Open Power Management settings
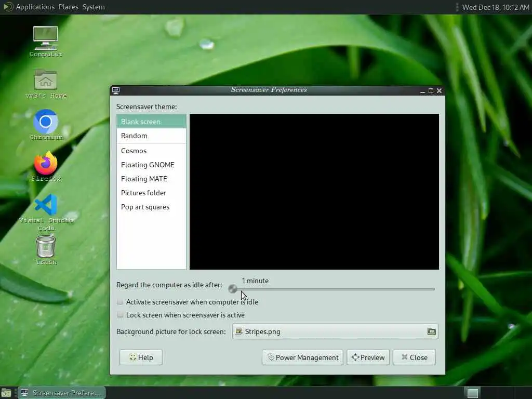The width and height of the screenshot is (532, 399). click(x=302, y=357)
